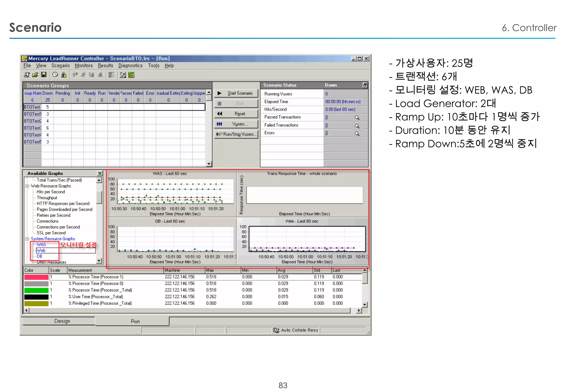
Task: Open the View menu
Action: pos(41,66)
